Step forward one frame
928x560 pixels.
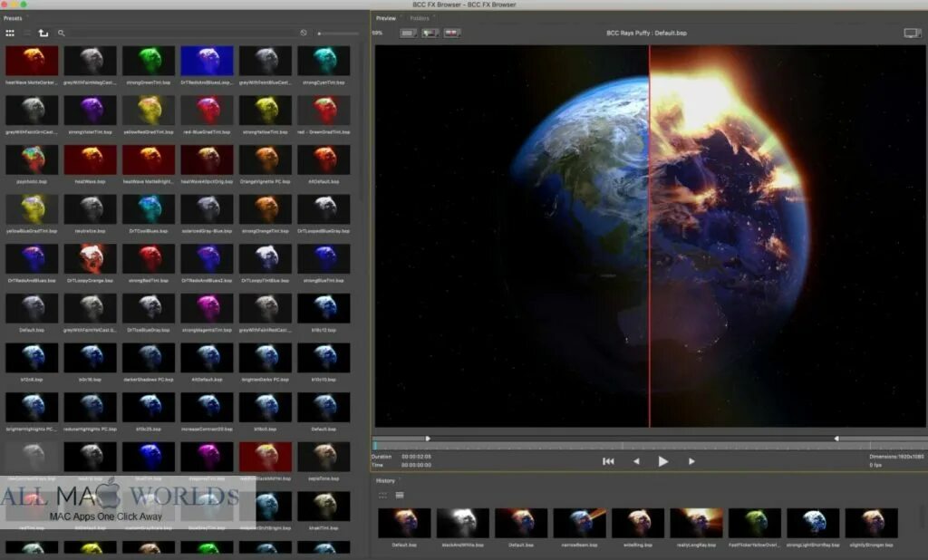click(x=691, y=461)
